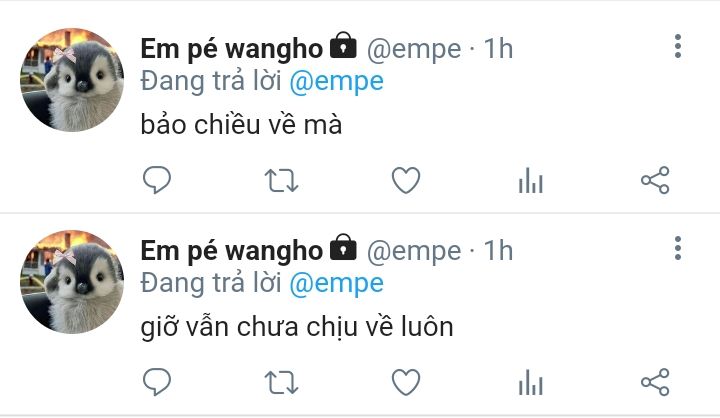This screenshot has width=720, height=418.
Task: Reply to the "giỡ vẫn chưa chịu về luôn" tweet
Action: coord(157,382)
